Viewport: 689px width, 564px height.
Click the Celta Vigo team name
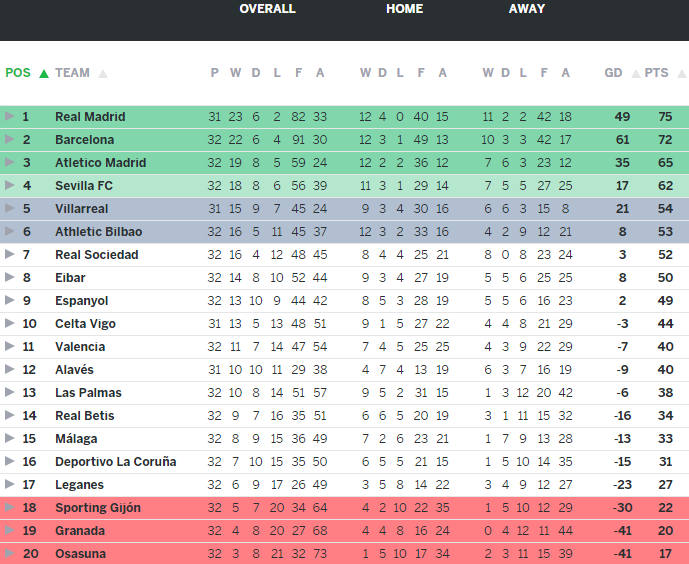85,324
